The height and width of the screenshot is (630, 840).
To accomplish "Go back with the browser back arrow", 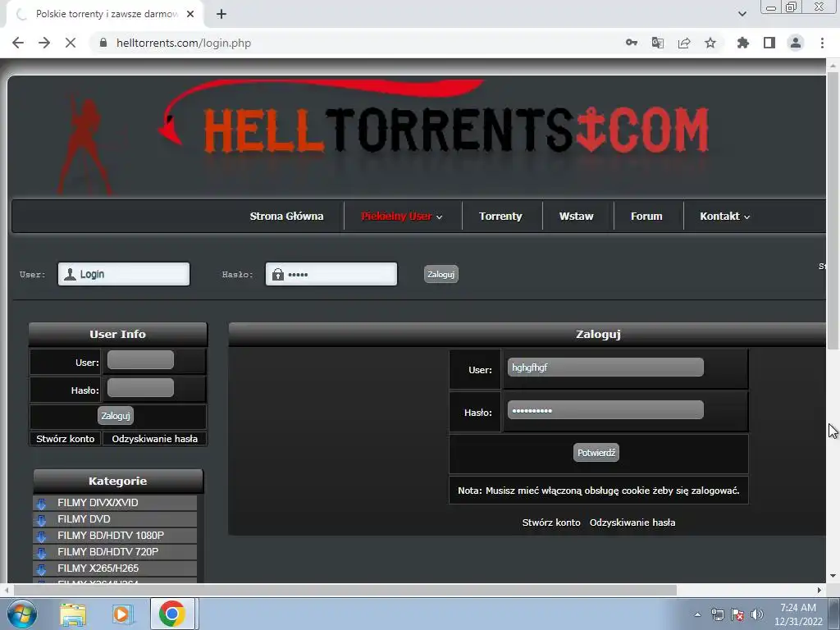I will pyautogui.click(x=18, y=43).
